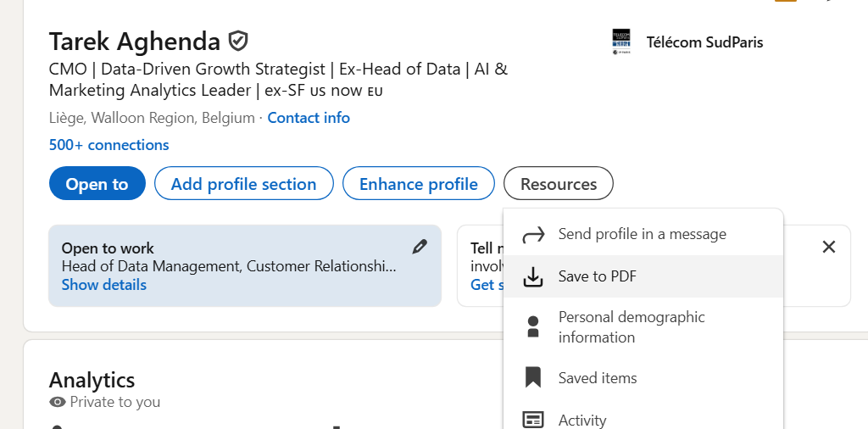The width and height of the screenshot is (868, 429).
Task: Click the verification shield badge beside the name
Action: coord(238,41)
